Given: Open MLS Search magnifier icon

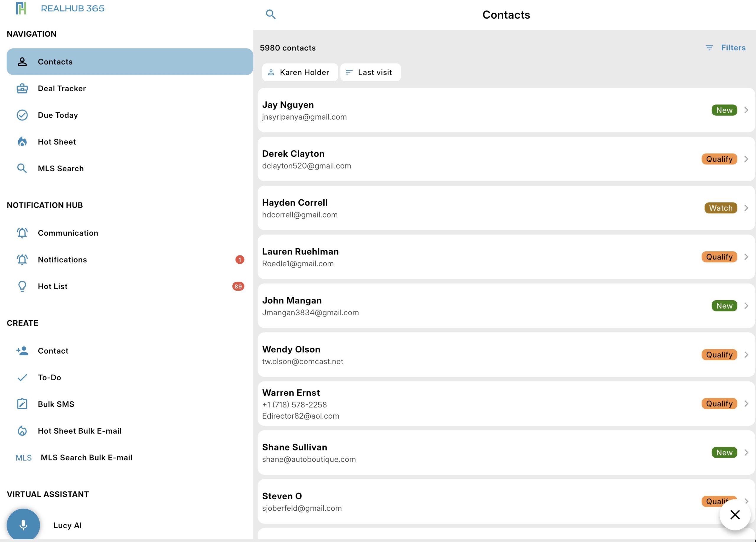Looking at the screenshot, I should [22, 169].
